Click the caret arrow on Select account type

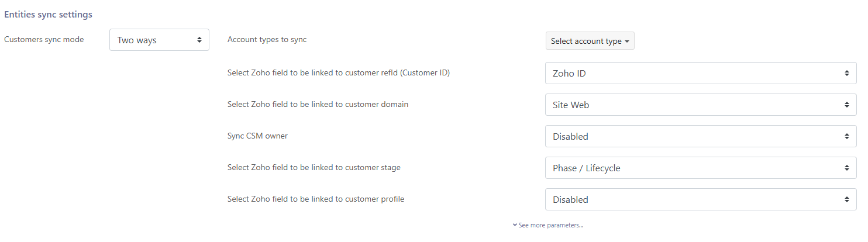(627, 42)
